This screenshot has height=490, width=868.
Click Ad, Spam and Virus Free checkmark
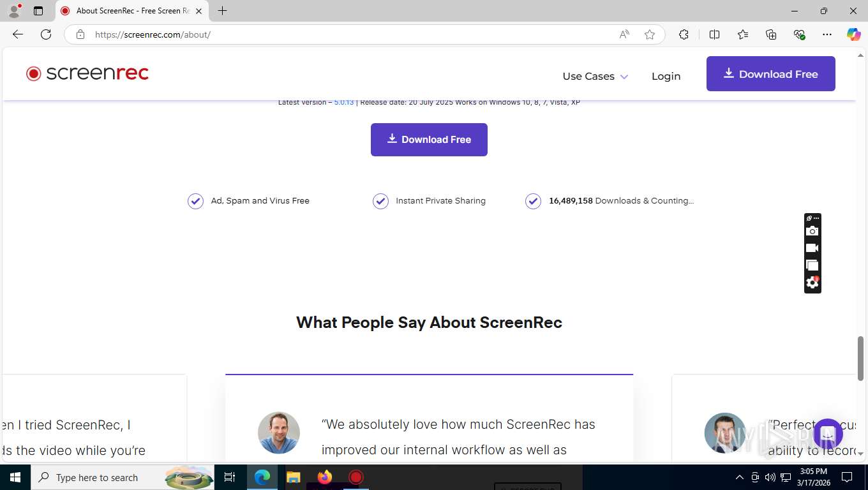pyautogui.click(x=195, y=201)
